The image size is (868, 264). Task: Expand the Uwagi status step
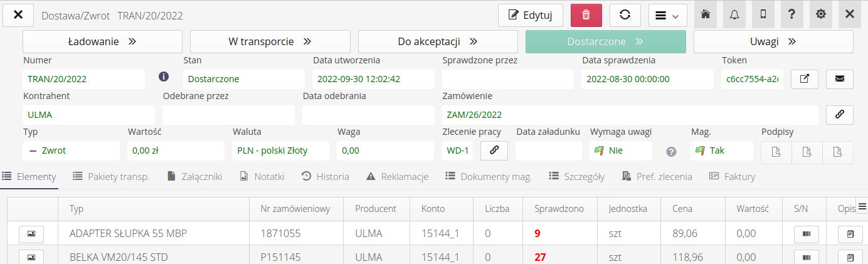pos(773,42)
